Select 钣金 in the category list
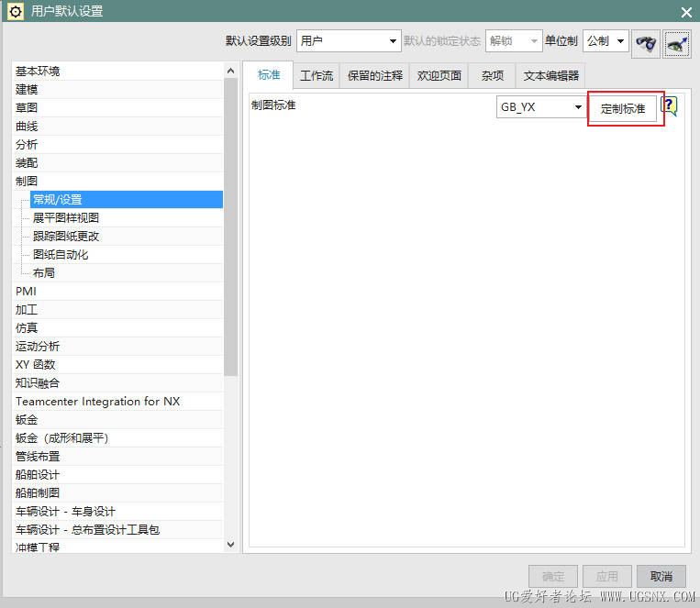 pyautogui.click(x=117, y=420)
